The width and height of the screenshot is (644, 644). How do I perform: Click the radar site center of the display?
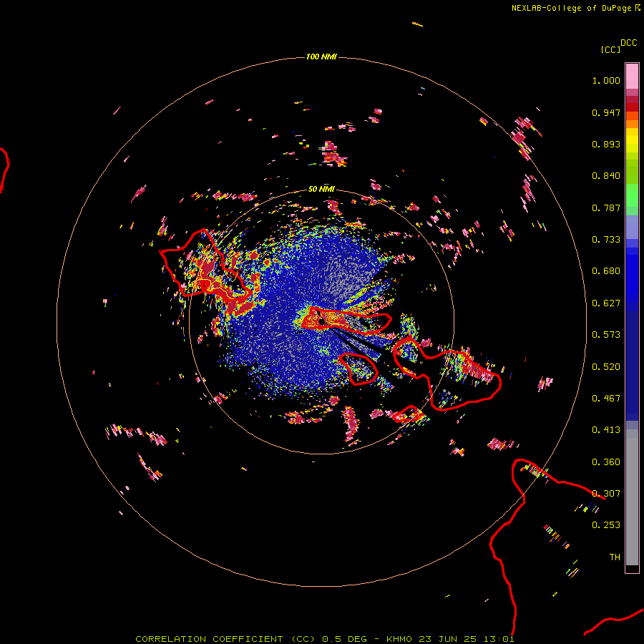[321, 321]
